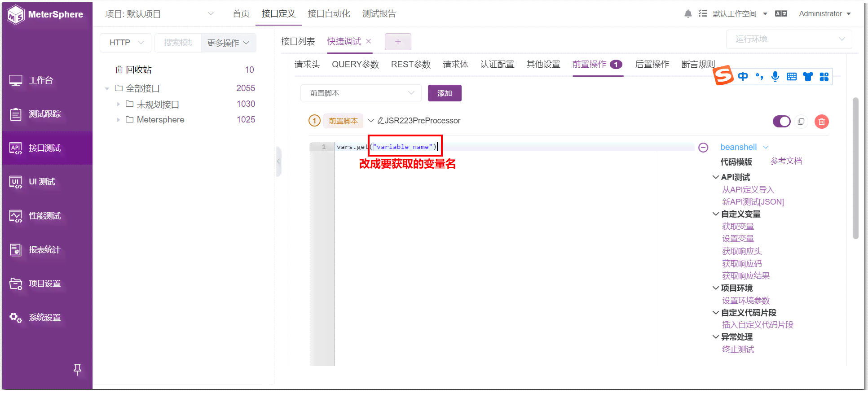Collapse the 自定义变量 template section
This screenshot has height=393, width=868.
[716, 214]
